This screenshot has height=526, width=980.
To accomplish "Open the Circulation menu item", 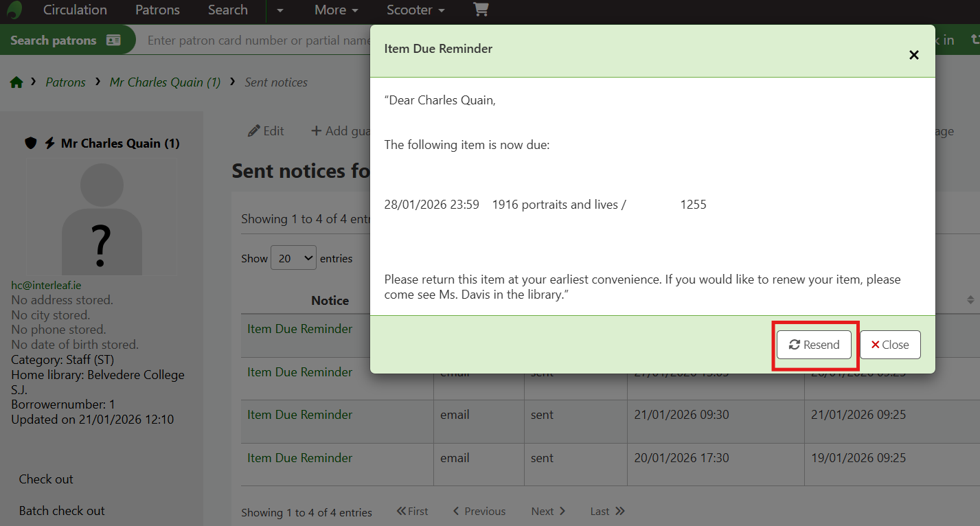I will click(x=75, y=10).
